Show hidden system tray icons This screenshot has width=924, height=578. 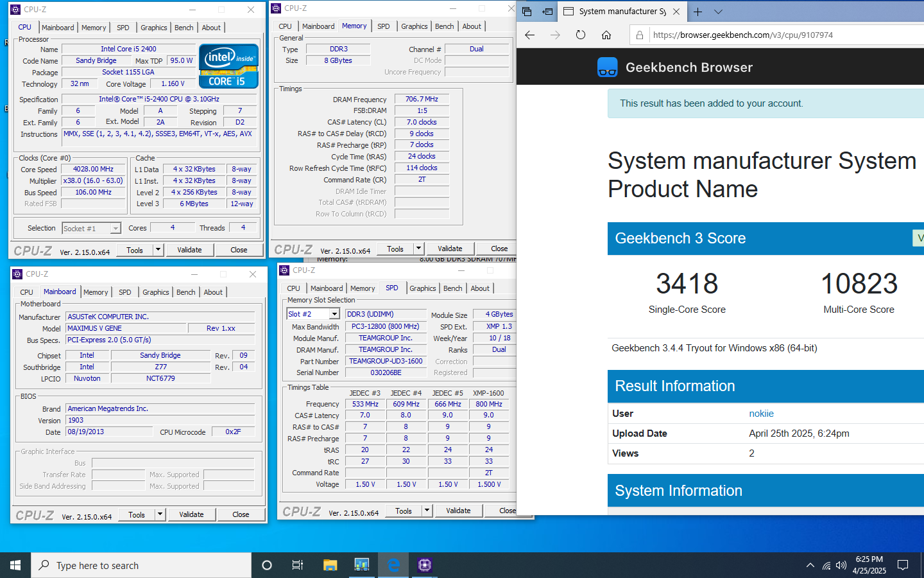810,566
